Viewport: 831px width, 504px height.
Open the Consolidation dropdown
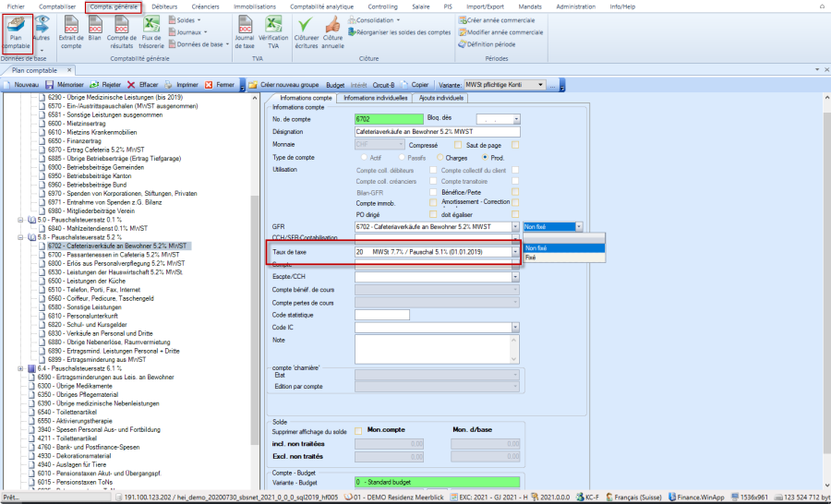pos(374,20)
